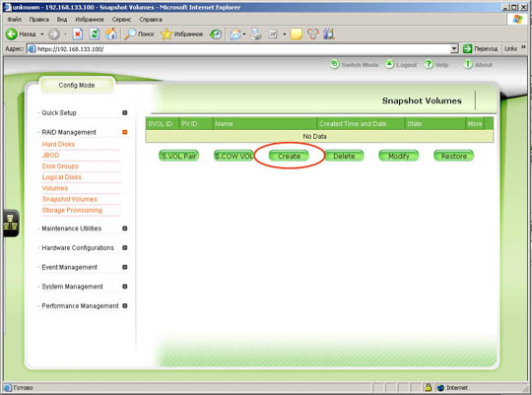Click the History toolbar icon

point(216,33)
